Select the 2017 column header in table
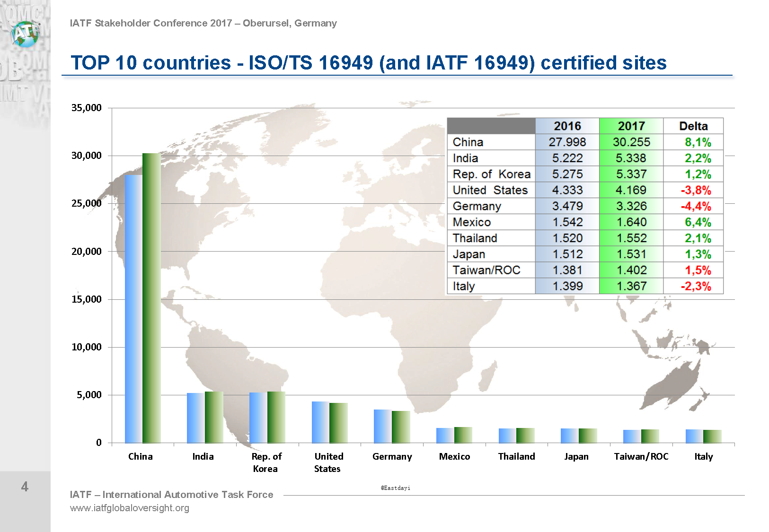The height and width of the screenshot is (532, 769). pos(631,126)
